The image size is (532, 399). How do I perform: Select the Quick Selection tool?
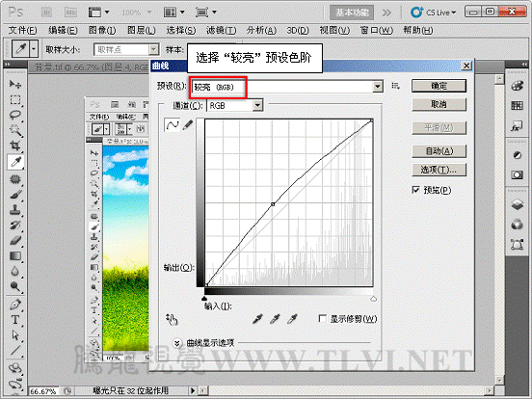coord(15,130)
